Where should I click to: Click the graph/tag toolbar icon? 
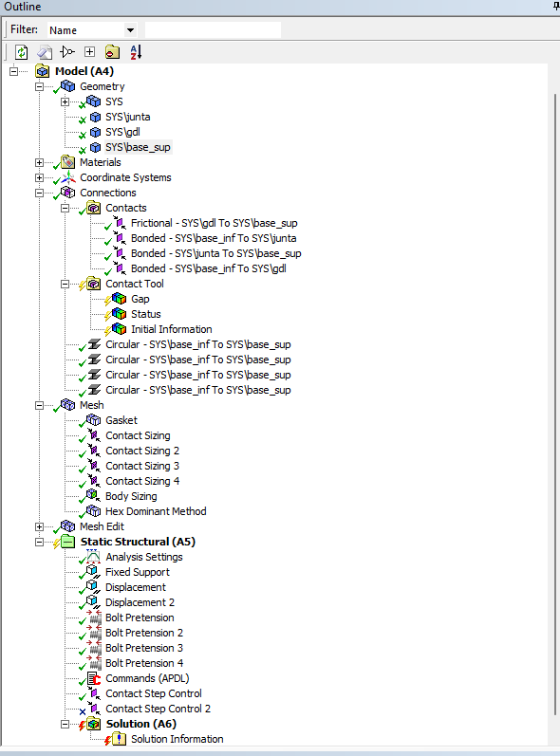[67, 51]
